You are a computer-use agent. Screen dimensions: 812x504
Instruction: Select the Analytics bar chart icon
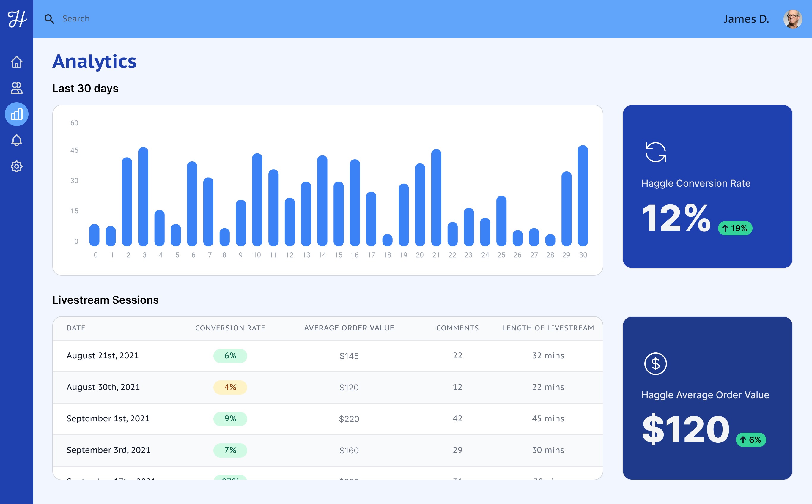click(x=17, y=114)
